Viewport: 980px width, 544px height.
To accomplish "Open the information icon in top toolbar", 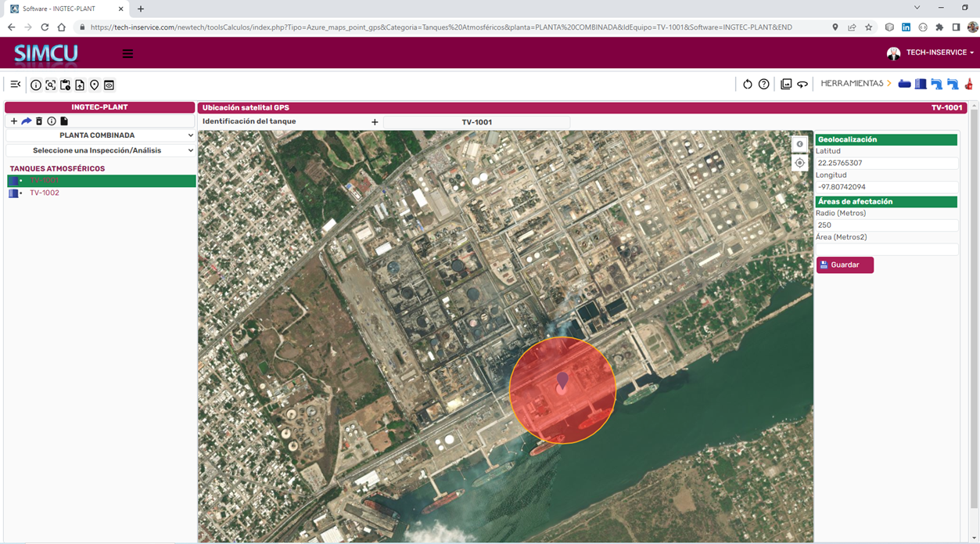I will 36,85.
